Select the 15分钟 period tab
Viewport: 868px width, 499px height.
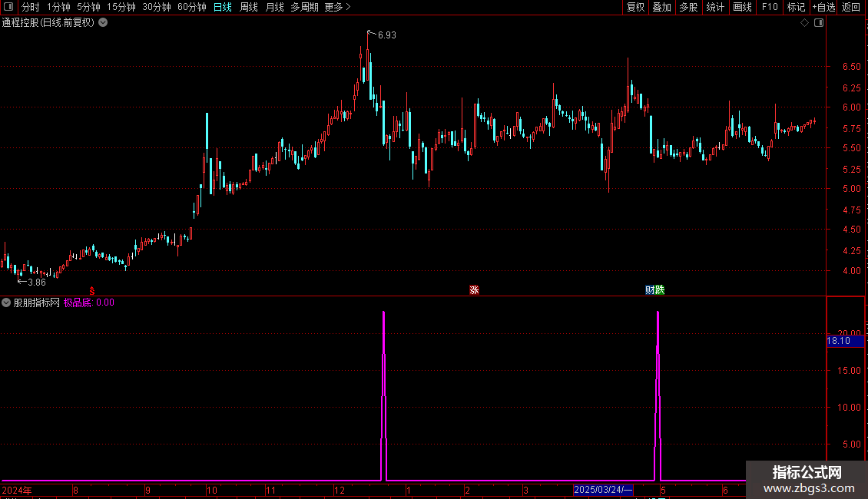click(x=121, y=7)
